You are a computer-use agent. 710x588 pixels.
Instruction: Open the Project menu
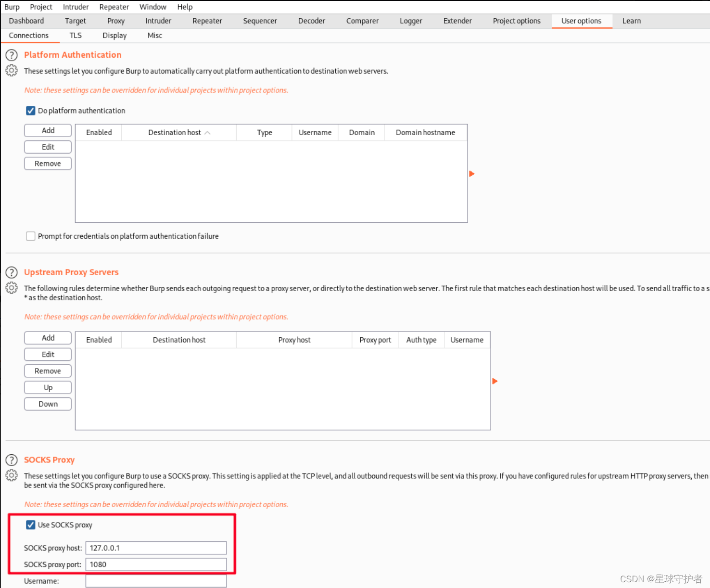[x=41, y=7]
